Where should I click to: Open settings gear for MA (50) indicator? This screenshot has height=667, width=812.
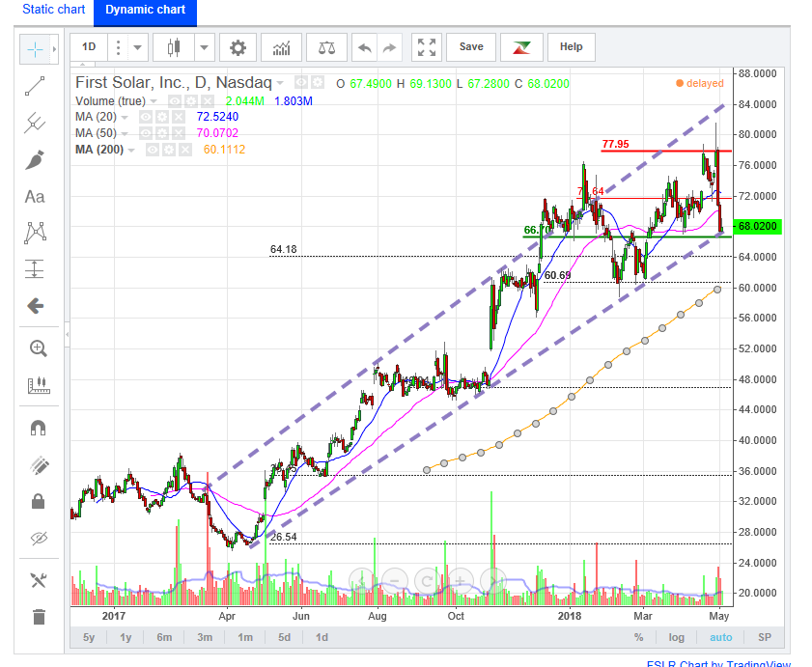click(x=162, y=133)
